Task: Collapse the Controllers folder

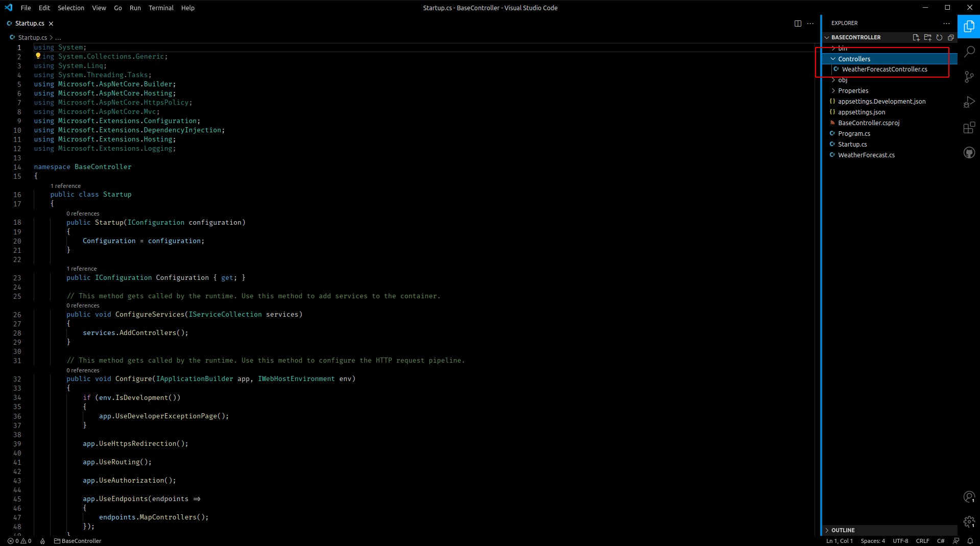Action: pos(854,59)
